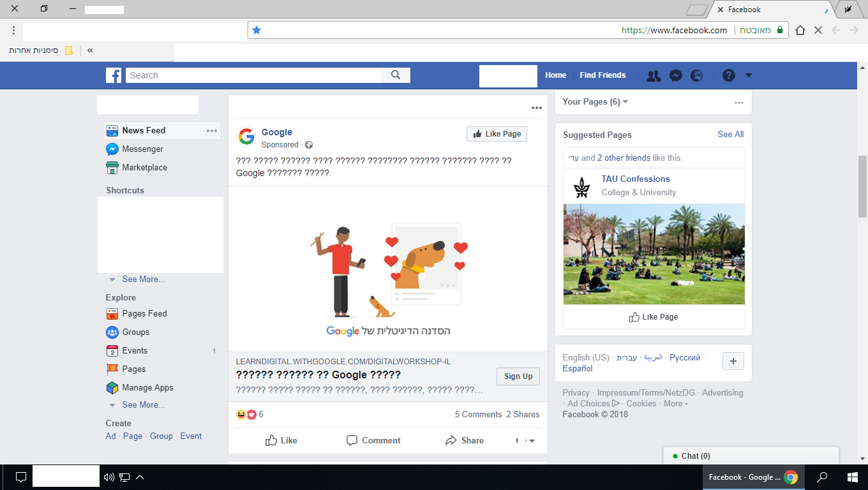Like Page under TAU Confessions photo
This screenshot has height=490, width=868.
(654, 317)
